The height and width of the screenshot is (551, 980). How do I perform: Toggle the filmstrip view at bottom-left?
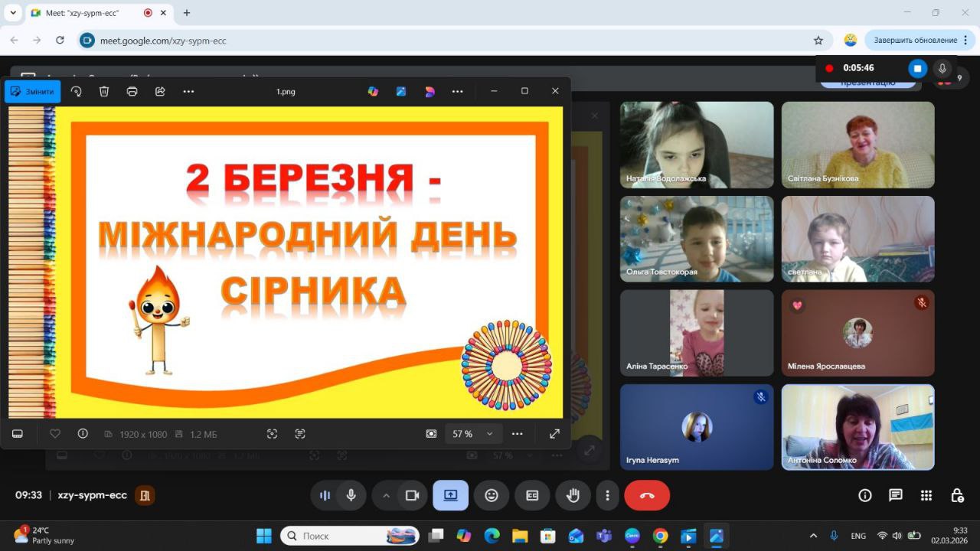click(18, 434)
